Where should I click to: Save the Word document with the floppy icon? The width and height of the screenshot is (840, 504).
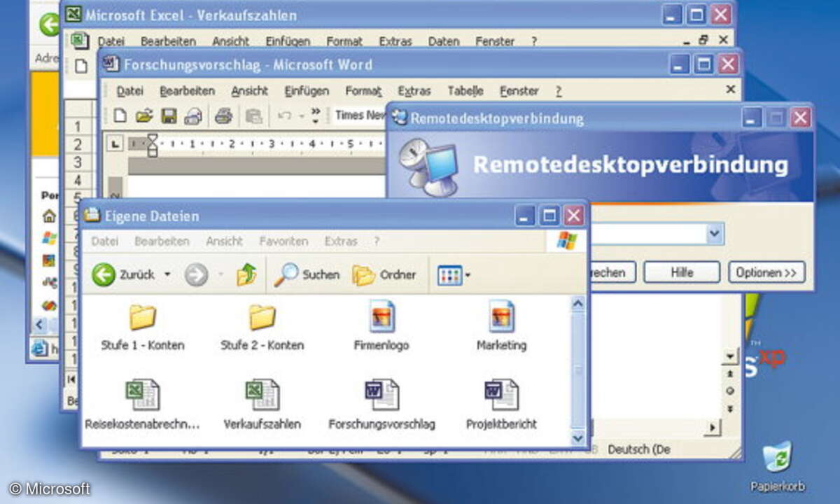coord(169,116)
